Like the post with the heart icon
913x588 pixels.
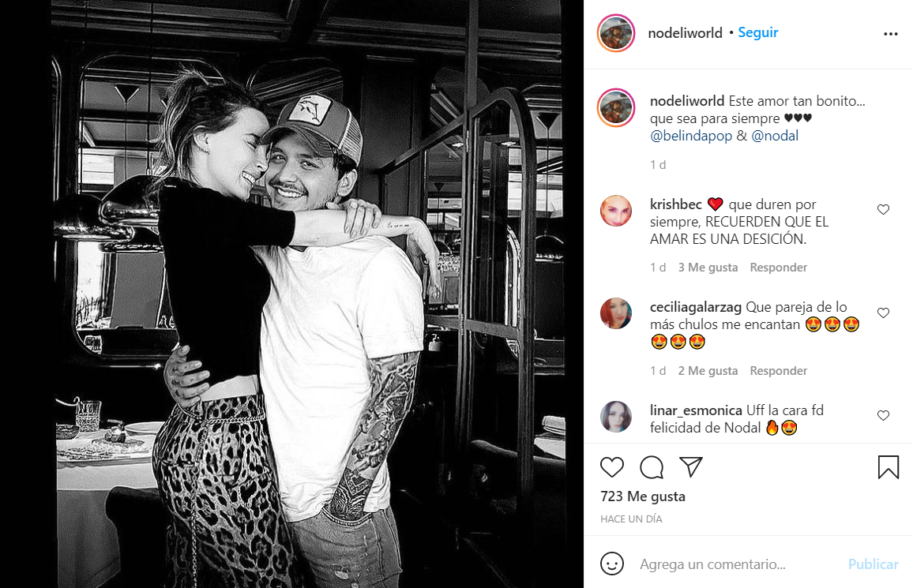(611, 467)
